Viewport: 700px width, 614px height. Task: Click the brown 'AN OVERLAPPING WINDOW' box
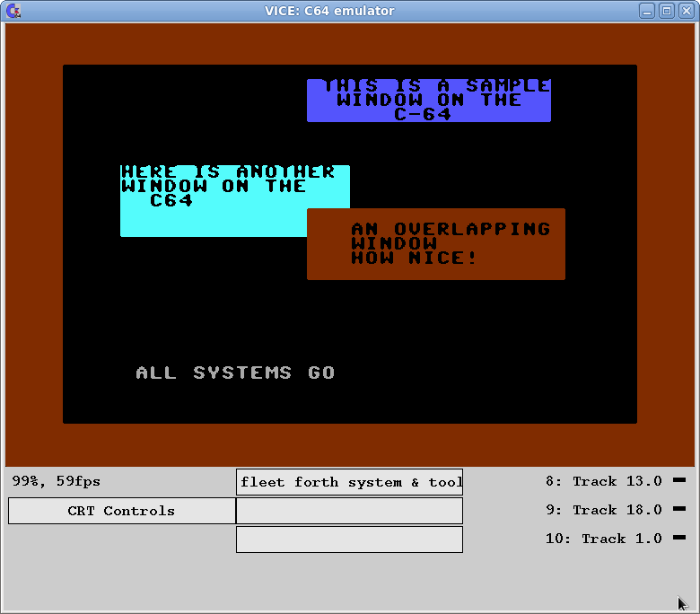(x=436, y=243)
